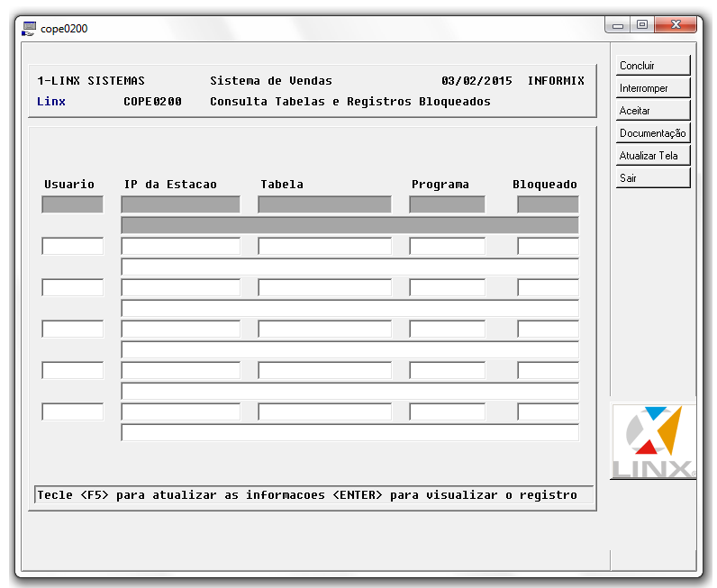Click the cope0200 window title icon
717x588 pixels.
tap(29, 29)
